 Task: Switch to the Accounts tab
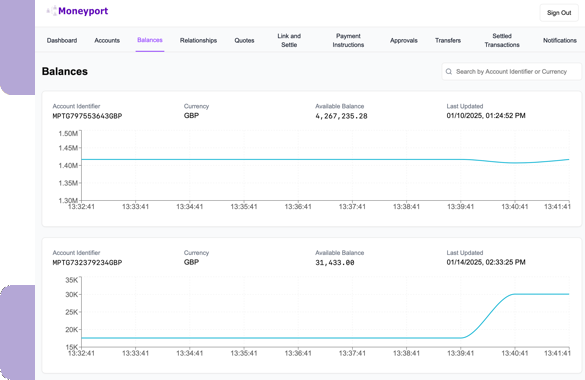pos(107,40)
